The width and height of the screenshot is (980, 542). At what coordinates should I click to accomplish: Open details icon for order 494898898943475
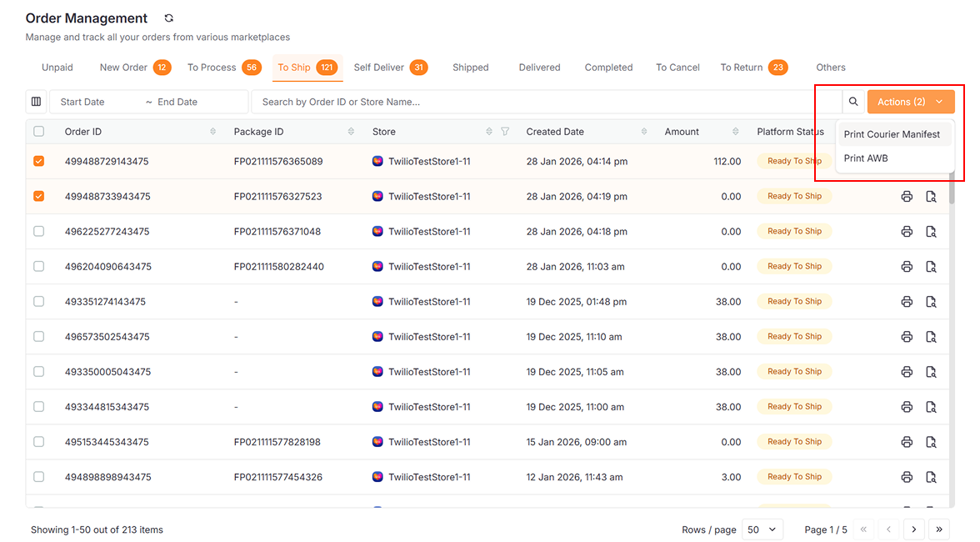(932, 477)
